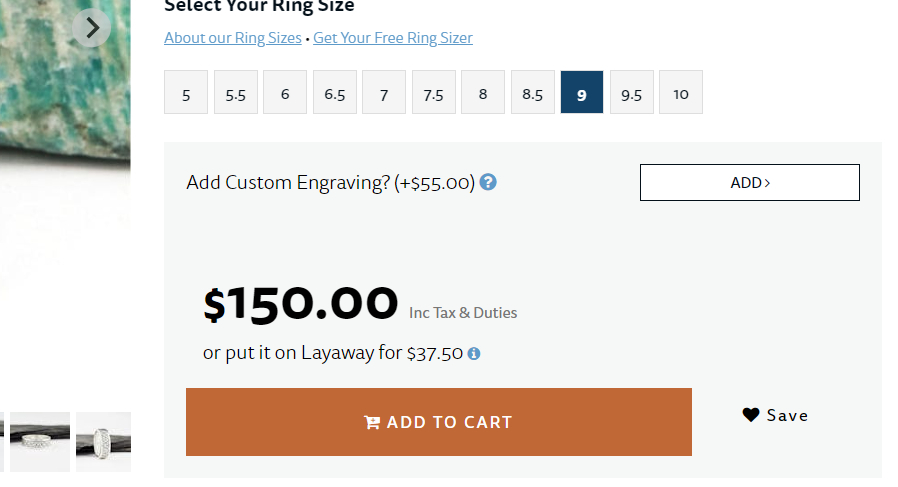Open Get Your Free Ring Sizer link

tap(393, 38)
